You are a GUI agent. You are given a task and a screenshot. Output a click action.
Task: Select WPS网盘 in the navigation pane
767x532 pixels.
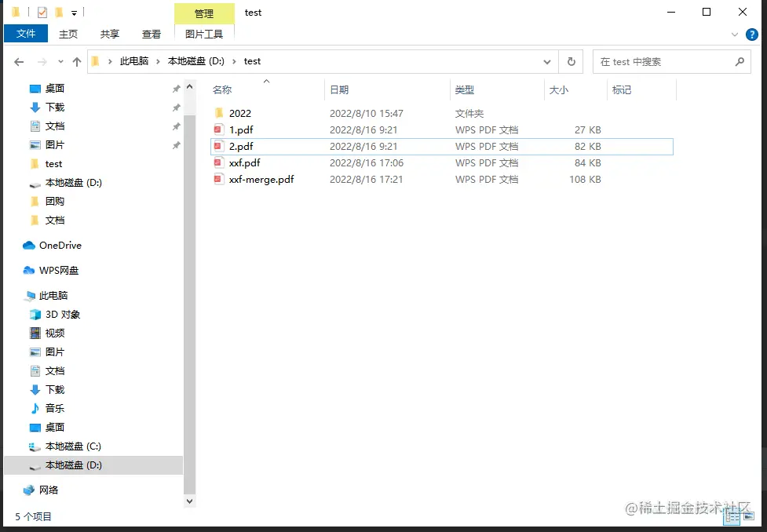pos(59,271)
